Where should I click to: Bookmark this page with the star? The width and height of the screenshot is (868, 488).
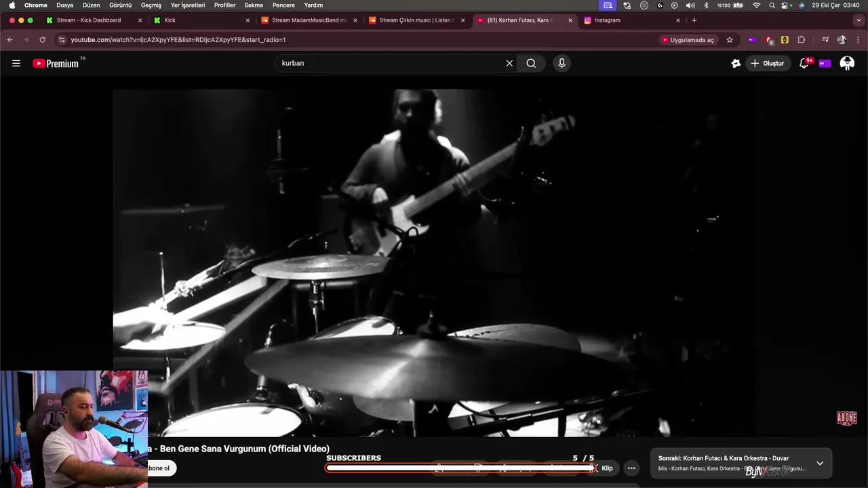click(730, 40)
